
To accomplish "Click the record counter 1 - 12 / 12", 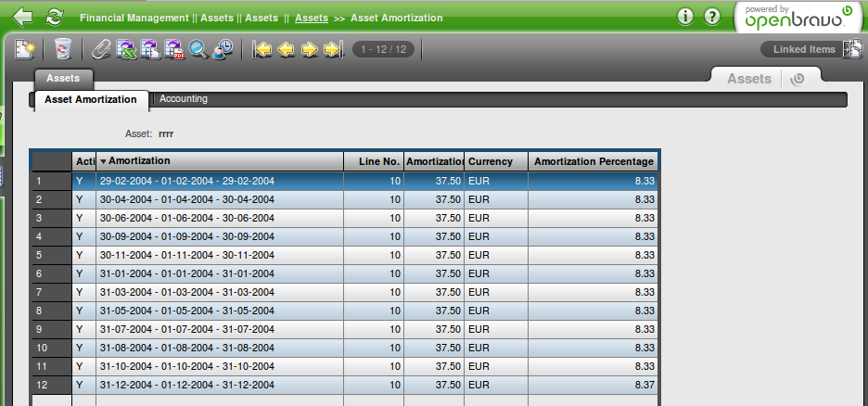I will [384, 49].
